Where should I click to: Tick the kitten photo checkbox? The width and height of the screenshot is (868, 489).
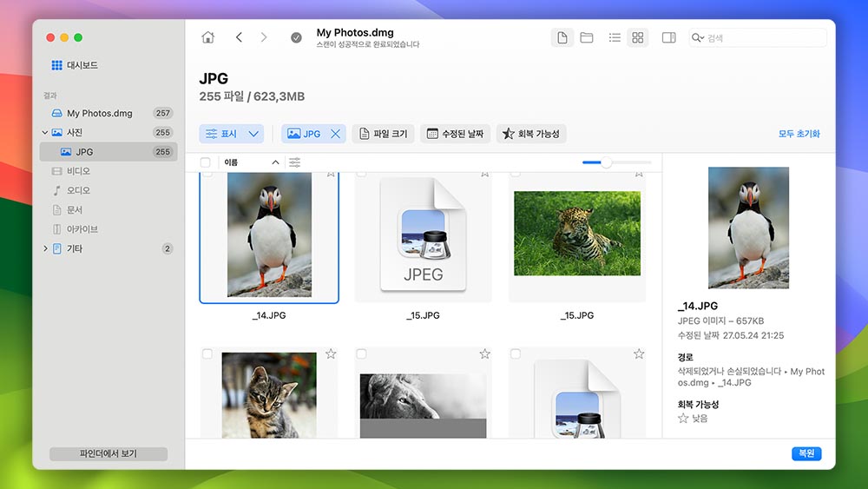click(x=207, y=354)
